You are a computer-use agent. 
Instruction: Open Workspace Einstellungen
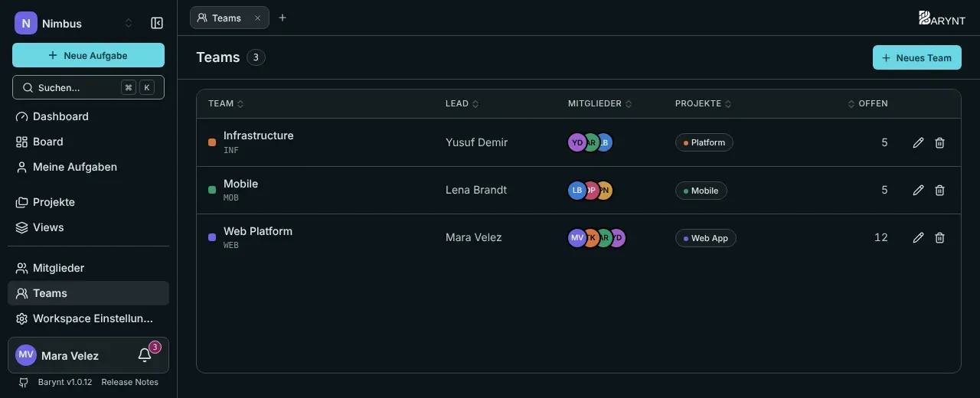[88, 318]
